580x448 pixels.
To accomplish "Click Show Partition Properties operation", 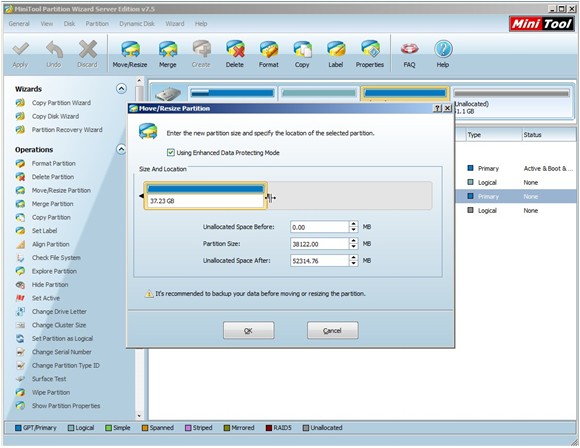I will [66, 406].
